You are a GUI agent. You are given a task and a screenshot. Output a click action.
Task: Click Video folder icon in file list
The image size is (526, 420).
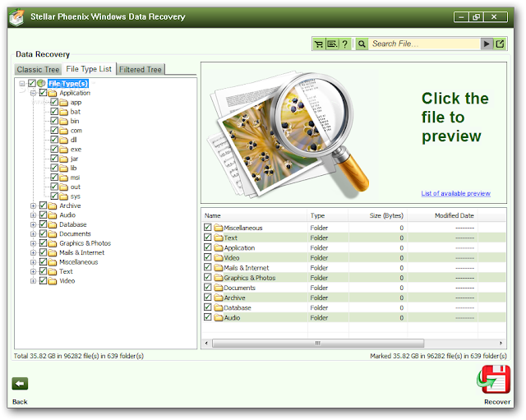click(219, 257)
